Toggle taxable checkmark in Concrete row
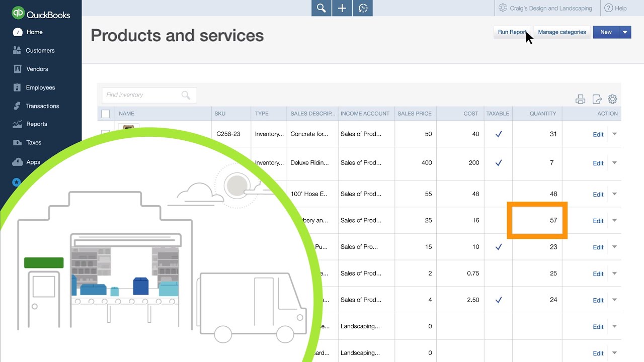Screen dimensions: 644x362 499,134
